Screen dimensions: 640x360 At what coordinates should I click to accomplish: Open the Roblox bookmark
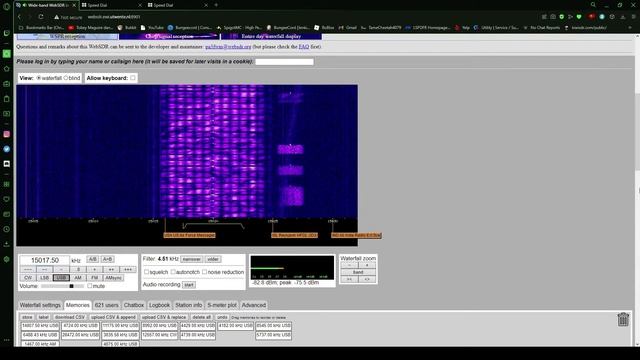pos(324,28)
